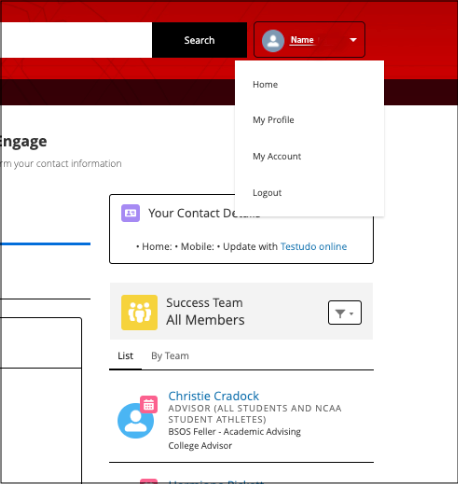Choose My Account in the dropdown menu
The width and height of the screenshot is (458, 484).
[277, 156]
